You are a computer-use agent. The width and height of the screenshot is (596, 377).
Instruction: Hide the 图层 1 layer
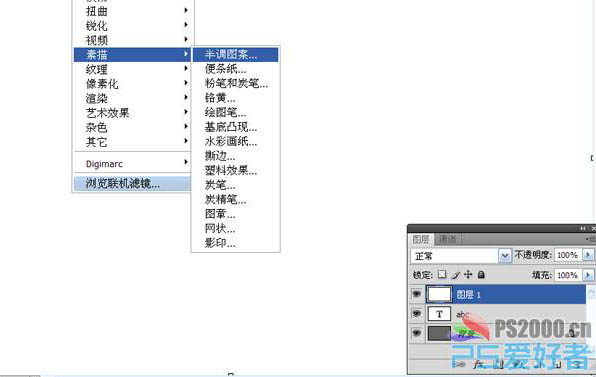coord(417,294)
